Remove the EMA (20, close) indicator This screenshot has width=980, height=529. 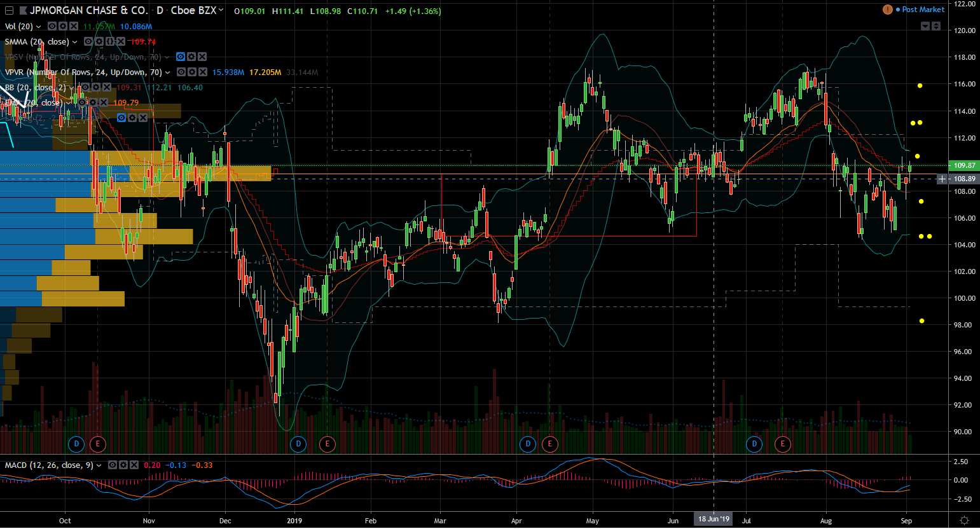click(103, 103)
